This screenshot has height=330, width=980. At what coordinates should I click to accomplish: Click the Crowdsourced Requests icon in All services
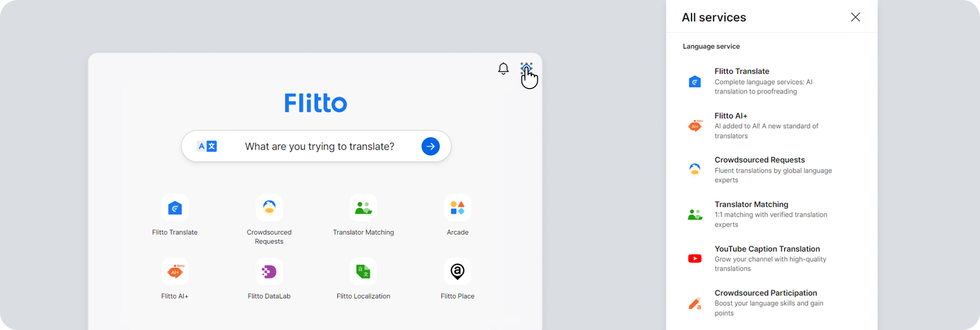click(x=695, y=169)
